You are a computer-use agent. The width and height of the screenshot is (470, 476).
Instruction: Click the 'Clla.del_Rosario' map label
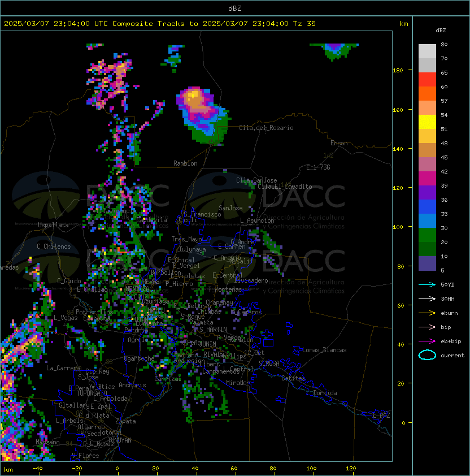[x=266, y=128]
